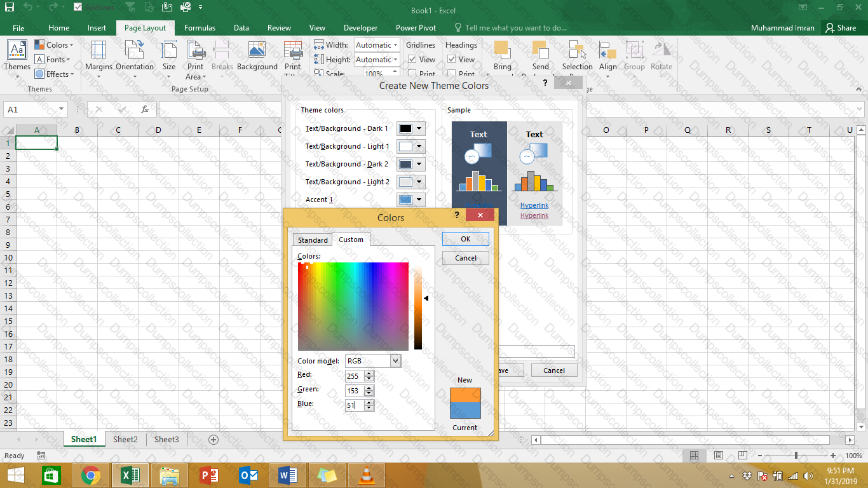Click OK in the Colors dialog
The image size is (868, 488).
click(465, 239)
